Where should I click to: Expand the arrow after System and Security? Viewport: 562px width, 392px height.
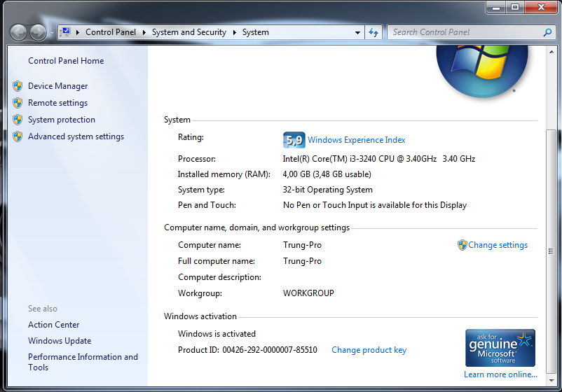235,32
